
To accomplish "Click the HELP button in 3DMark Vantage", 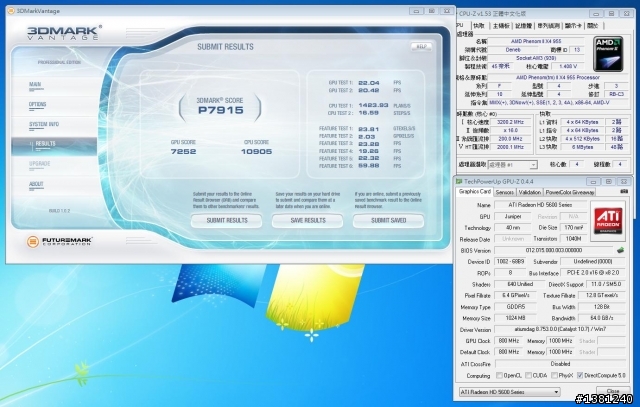I will tap(421, 47).
